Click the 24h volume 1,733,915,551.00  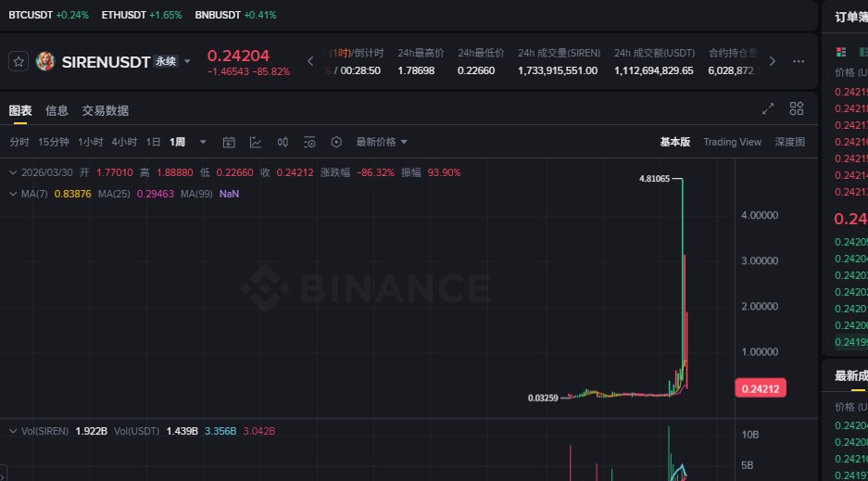[558, 70]
